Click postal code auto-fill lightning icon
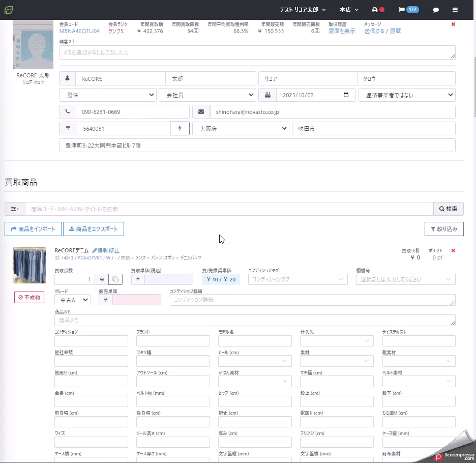This screenshot has height=463, width=476. pos(180,129)
